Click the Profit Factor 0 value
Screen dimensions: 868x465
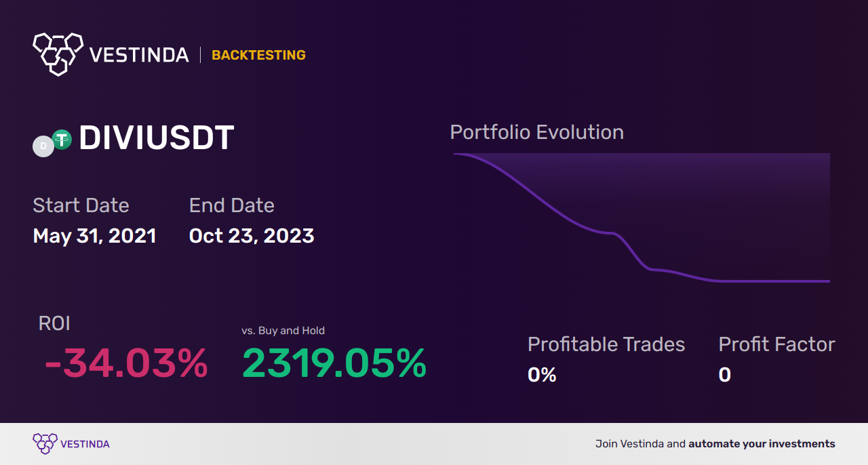tap(725, 375)
